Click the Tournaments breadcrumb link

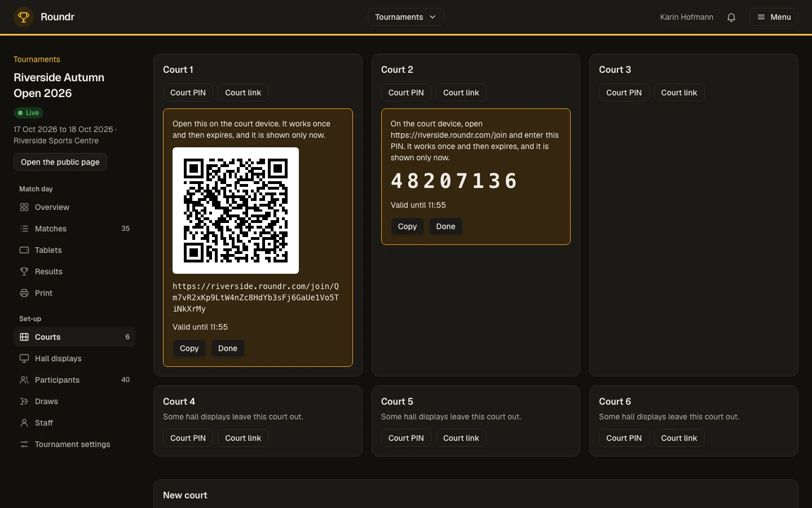click(37, 59)
